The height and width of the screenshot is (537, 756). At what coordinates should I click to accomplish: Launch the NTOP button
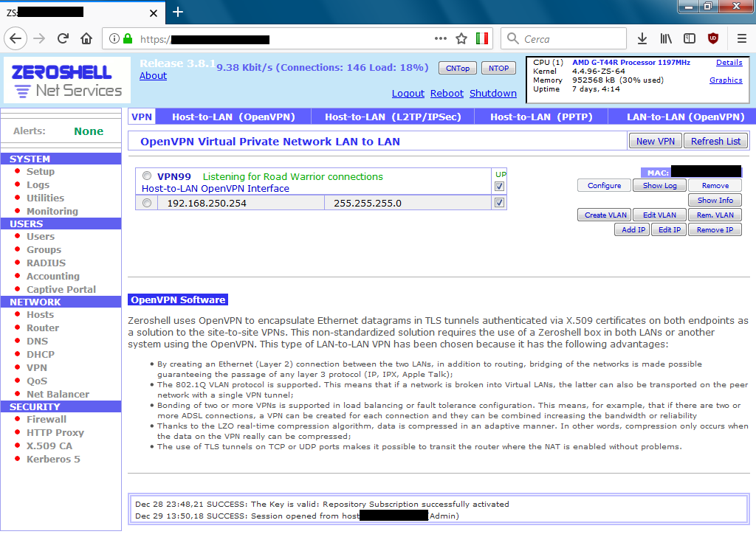click(498, 69)
